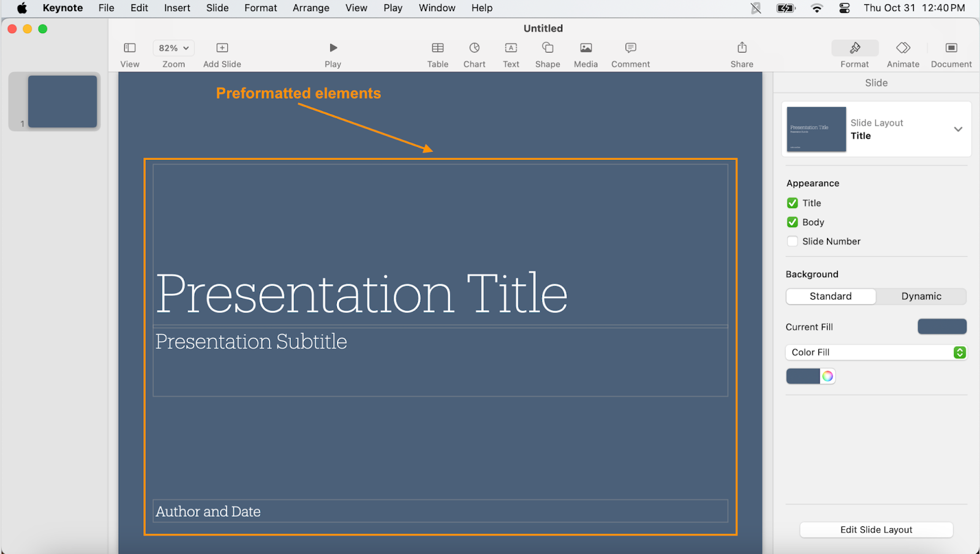This screenshot has width=980, height=554.
Task: Add a Comment to the slide
Action: (630, 48)
